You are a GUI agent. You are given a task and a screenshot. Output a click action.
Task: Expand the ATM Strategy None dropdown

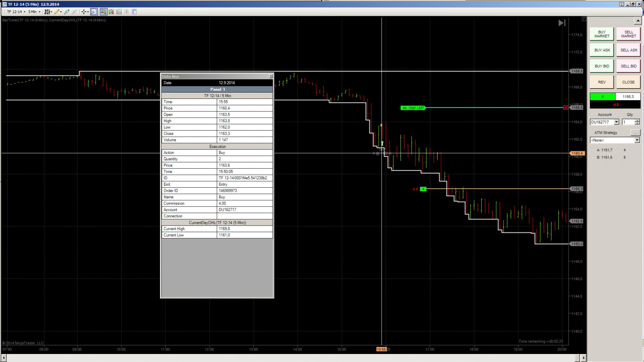(x=637, y=140)
